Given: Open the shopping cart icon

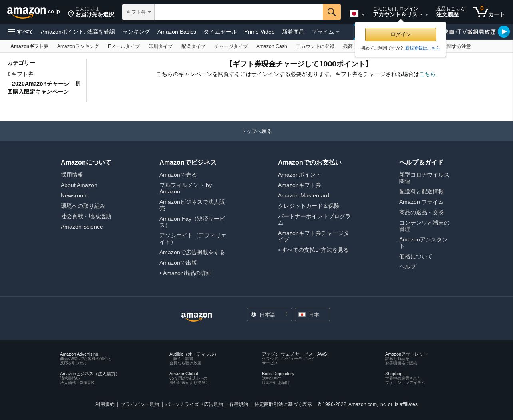Looking at the screenshot, I should click(489, 12).
